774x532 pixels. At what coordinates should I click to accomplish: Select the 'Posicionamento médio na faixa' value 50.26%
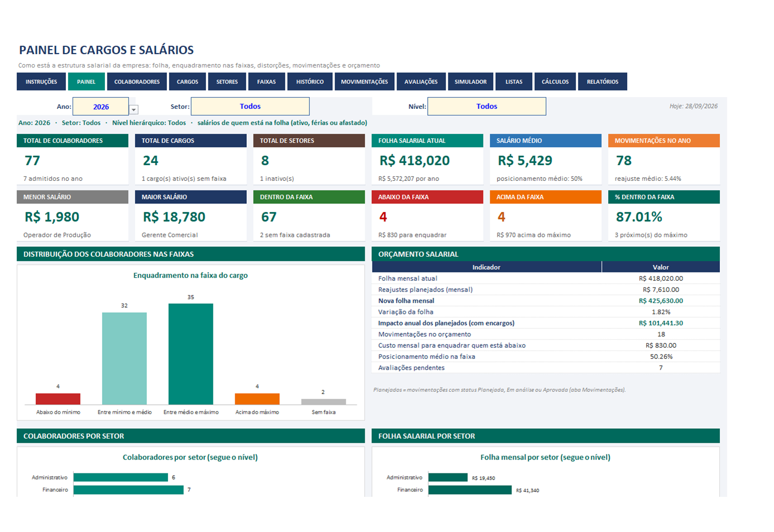tap(661, 357)
